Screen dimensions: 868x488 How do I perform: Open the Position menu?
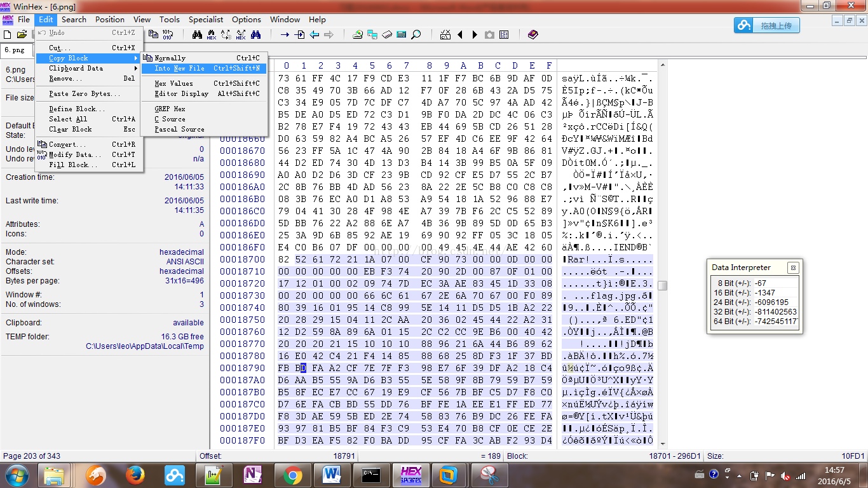point(110,20)
